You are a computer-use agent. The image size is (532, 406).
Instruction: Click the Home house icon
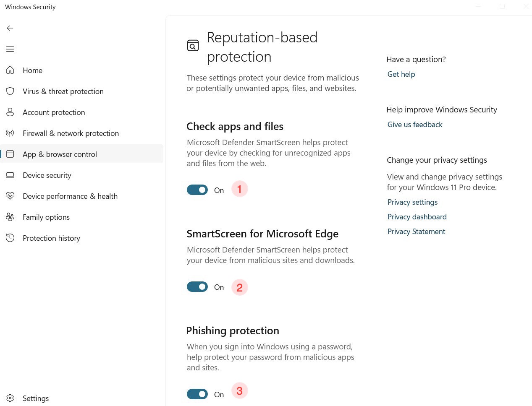click(10, 70)
